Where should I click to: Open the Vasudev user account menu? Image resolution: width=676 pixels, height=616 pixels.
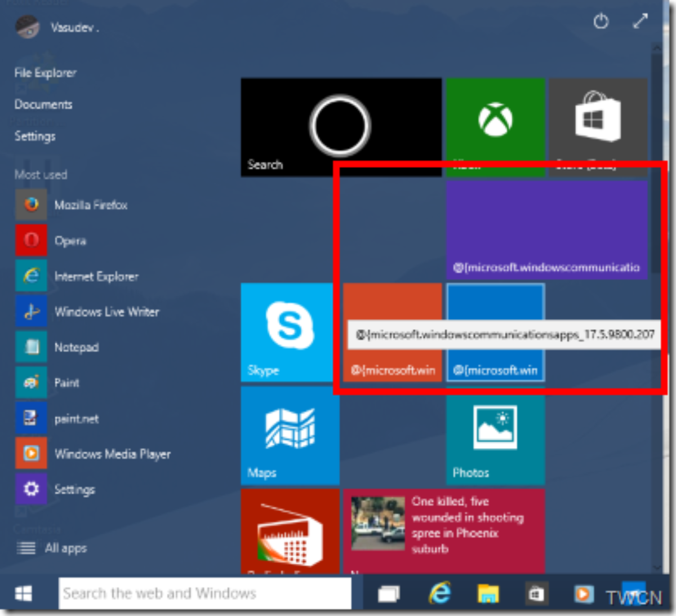56,27
